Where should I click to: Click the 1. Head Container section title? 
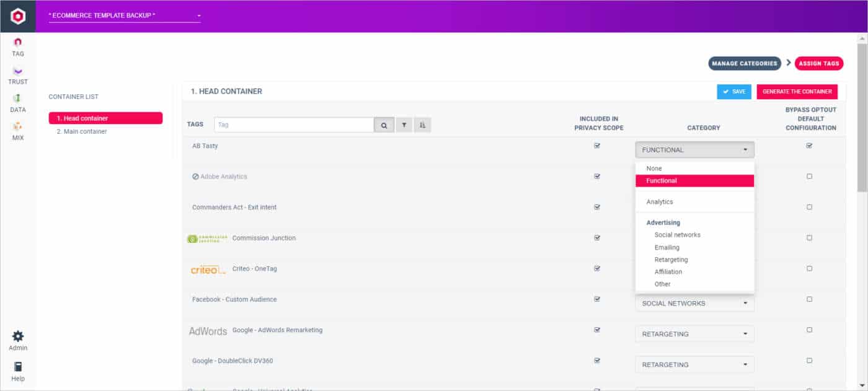click(226, 92)
